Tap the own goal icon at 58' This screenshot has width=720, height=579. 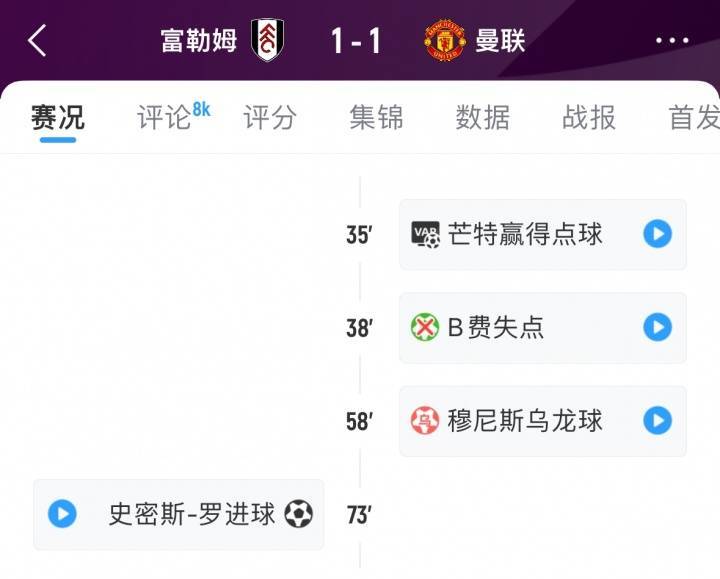pos(425,421)
